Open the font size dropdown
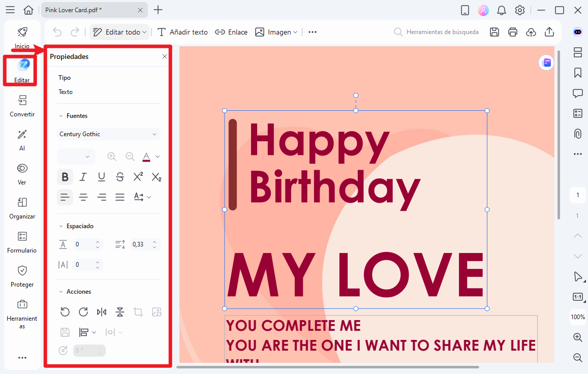 (76, 157)
